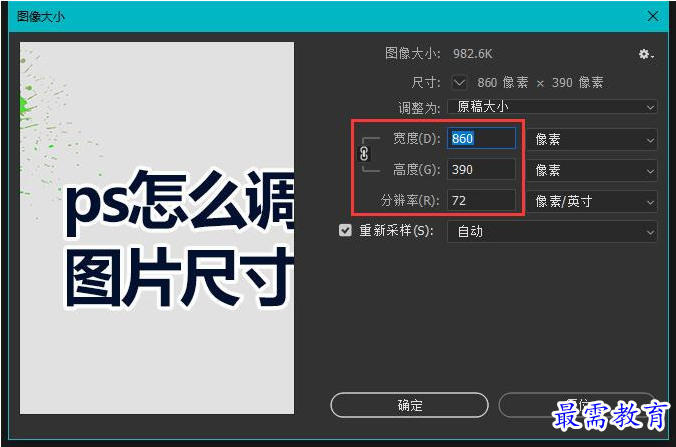Viewport: 676px width, 447px height.
Task: Click the 分辨率 input field showing 72
Action: coord(481,200)
